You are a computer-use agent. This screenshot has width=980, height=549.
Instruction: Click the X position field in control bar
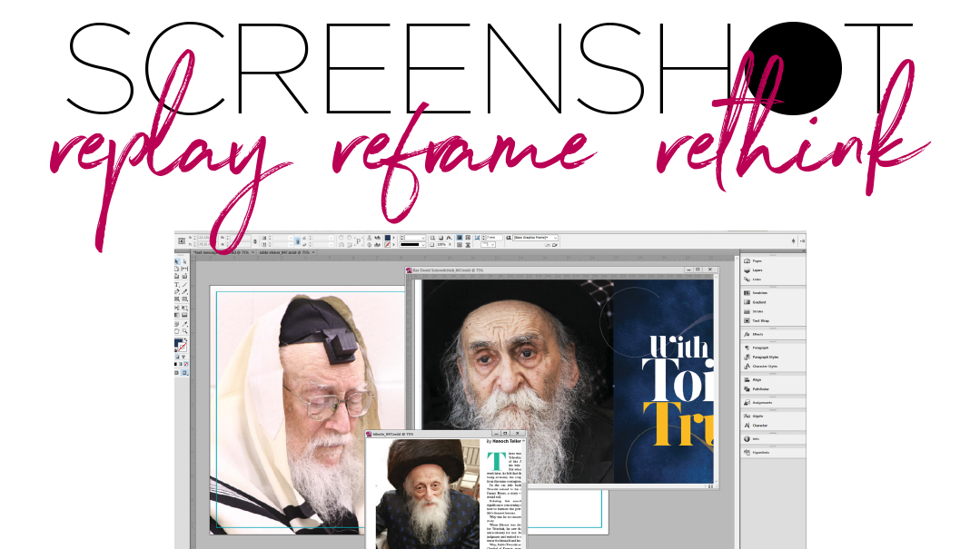tap(206, 238)
